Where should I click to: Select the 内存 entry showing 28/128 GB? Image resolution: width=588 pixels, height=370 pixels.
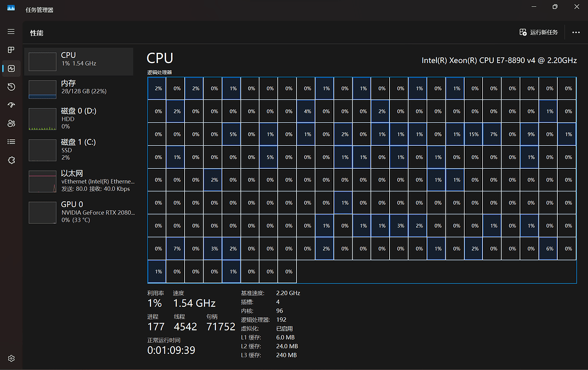79,89
